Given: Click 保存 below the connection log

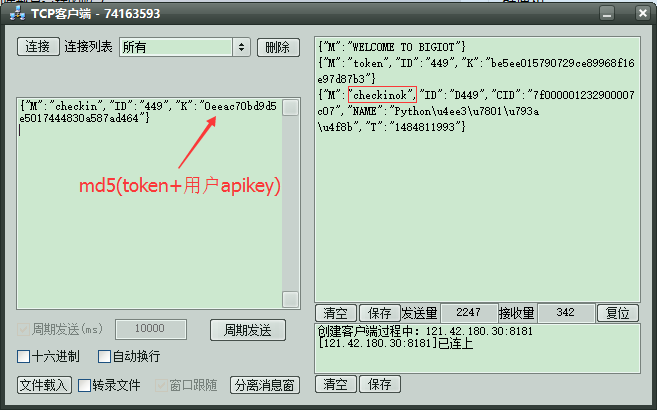Looking at the screenshot, I should click(376, 384).
